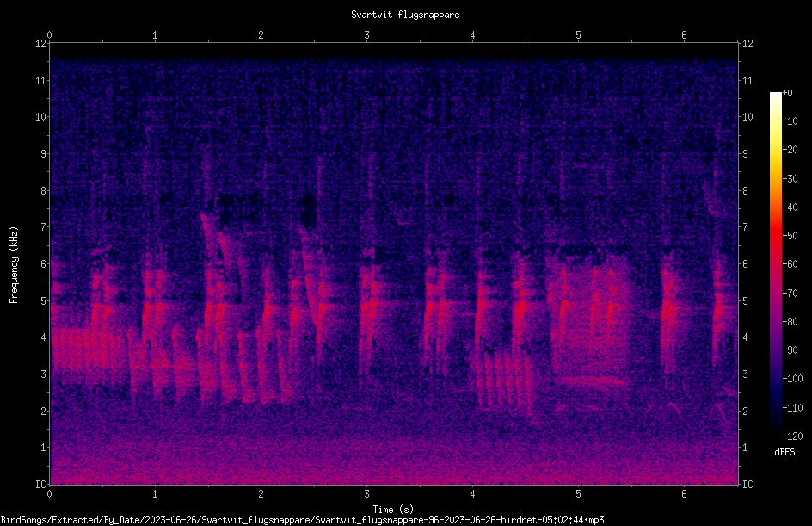Click the title "Svartvit flugsnappare"
812x526 pixels.
(x=405, y=15)
